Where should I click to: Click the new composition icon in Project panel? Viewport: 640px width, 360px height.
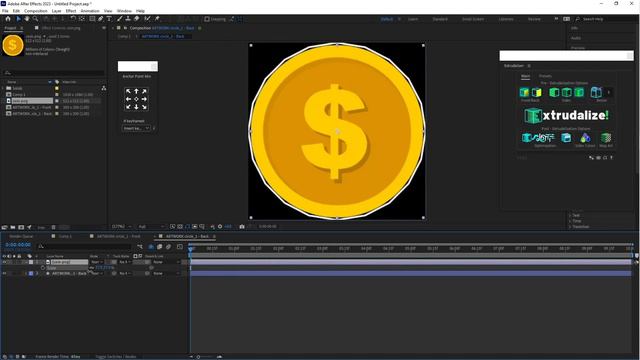tap(21, 227)
